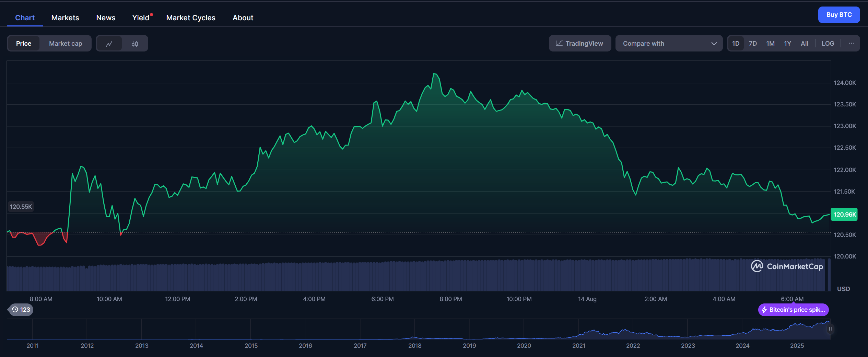Click the history 123 badge
Image resolution: width=868 pixels, height=357 pixels.
[21, 310]
